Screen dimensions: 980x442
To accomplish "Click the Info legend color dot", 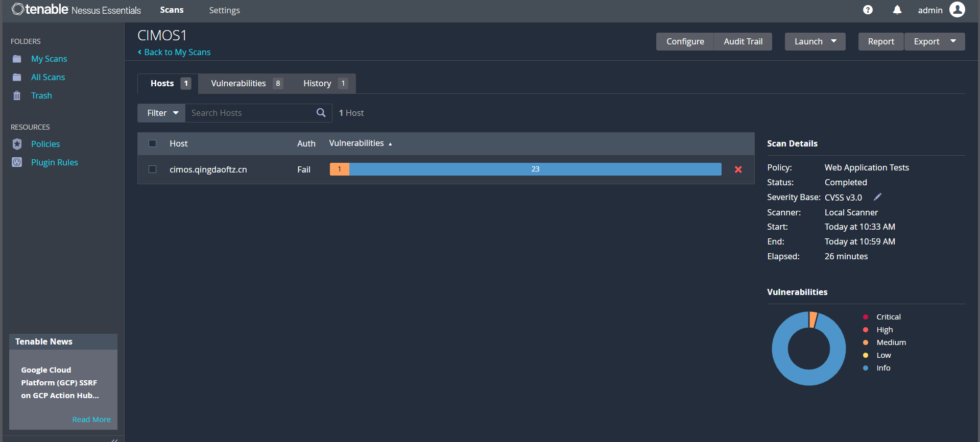I will point(866,368).
